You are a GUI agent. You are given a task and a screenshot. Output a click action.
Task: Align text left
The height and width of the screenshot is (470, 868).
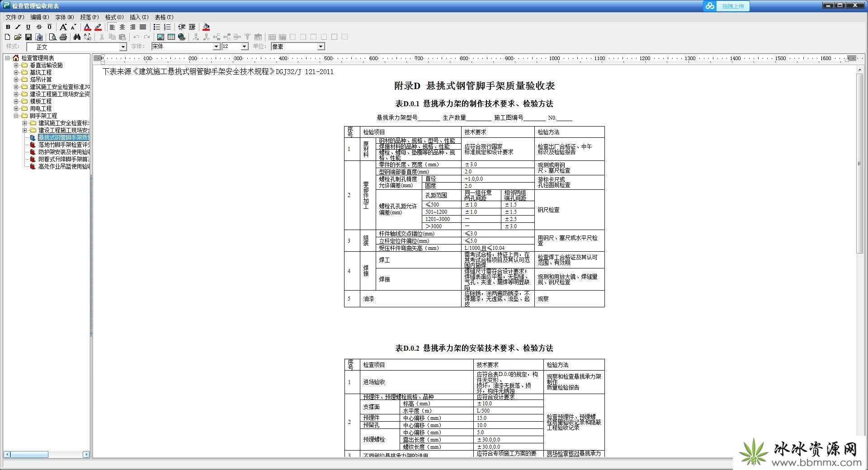(112, 27)
